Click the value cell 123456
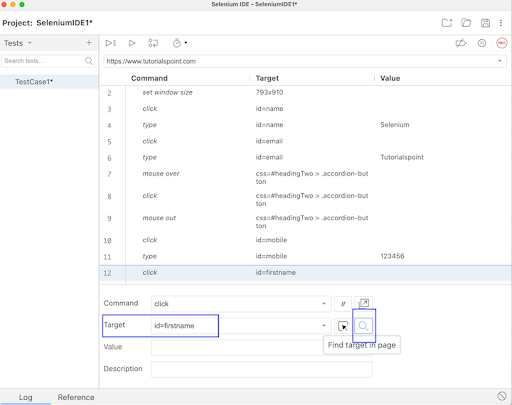Image resolution: width=512 pixels, height=405 pixels. point(392,256)
